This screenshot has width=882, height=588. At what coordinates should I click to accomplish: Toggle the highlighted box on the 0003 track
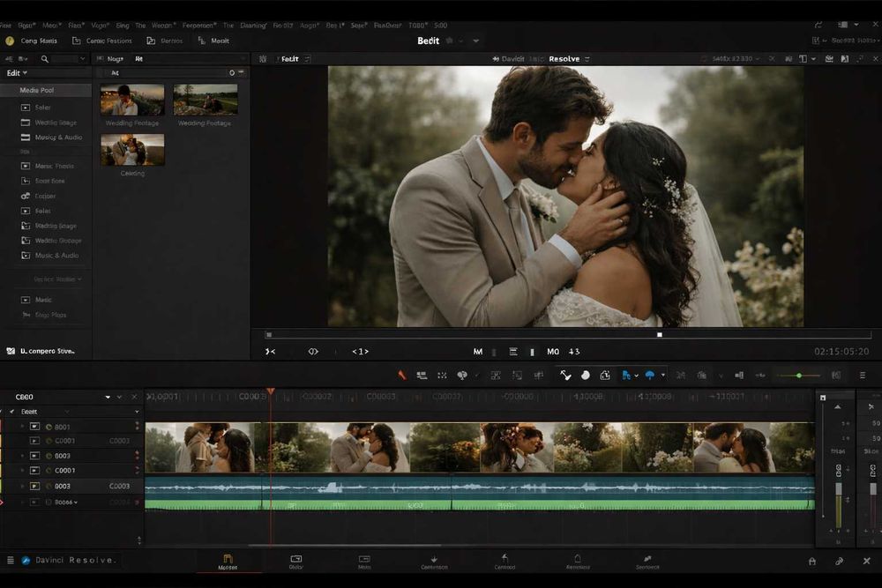[35, 486]
